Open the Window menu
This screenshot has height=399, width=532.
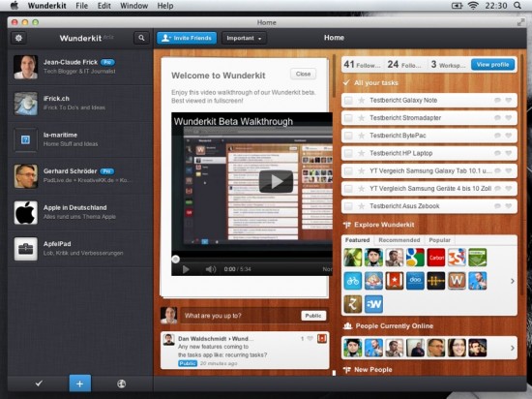coord(134,6)
